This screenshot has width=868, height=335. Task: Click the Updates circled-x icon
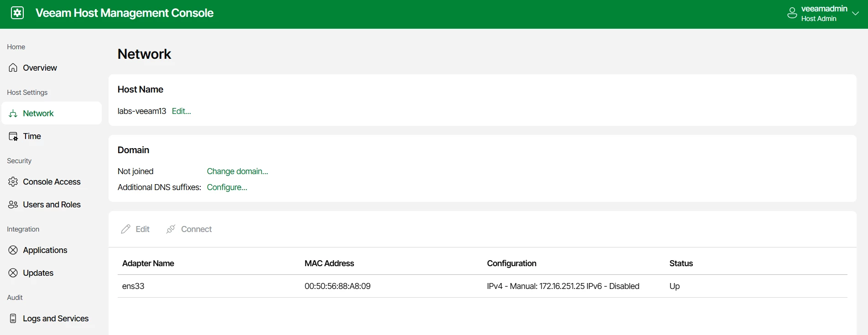tap(13, 273)
